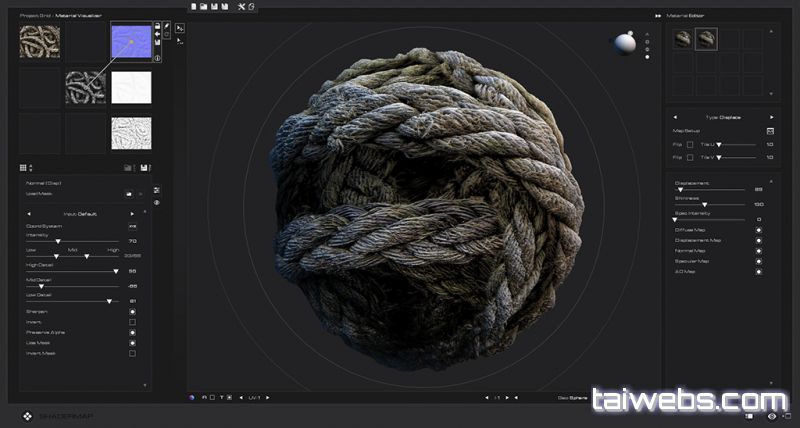Toggle the Diffuse Map option

(759, 230)
